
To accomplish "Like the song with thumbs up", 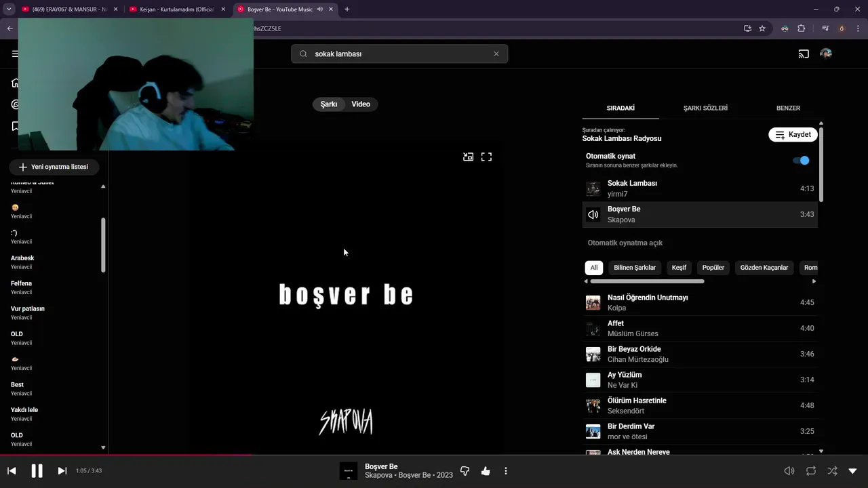I will [486, 471].
